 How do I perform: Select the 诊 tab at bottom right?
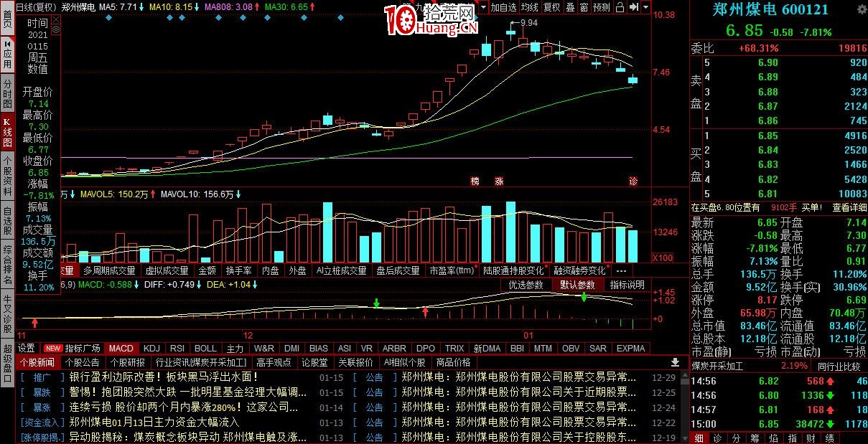point(717,438)
